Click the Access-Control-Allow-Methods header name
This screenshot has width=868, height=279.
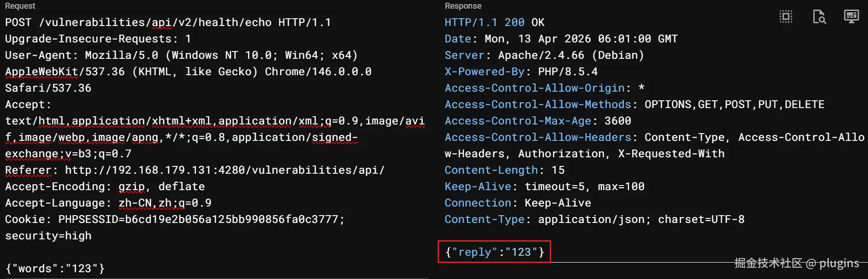[537, 104]
